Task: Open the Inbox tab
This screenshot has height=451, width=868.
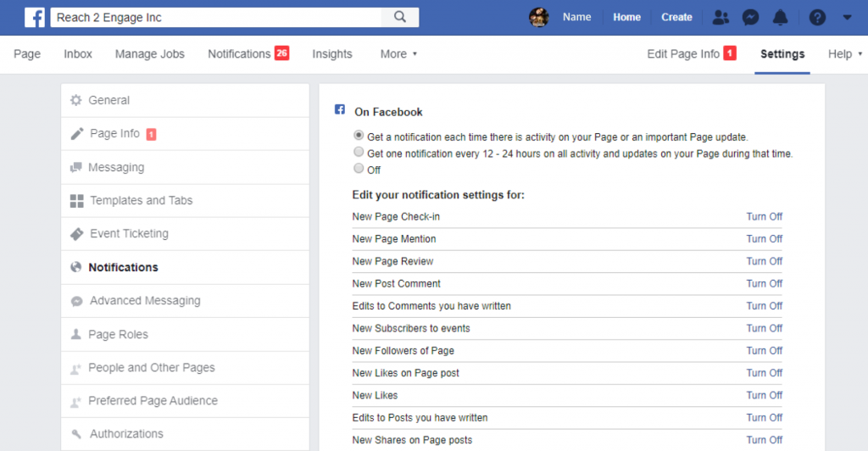Action: 78,53
